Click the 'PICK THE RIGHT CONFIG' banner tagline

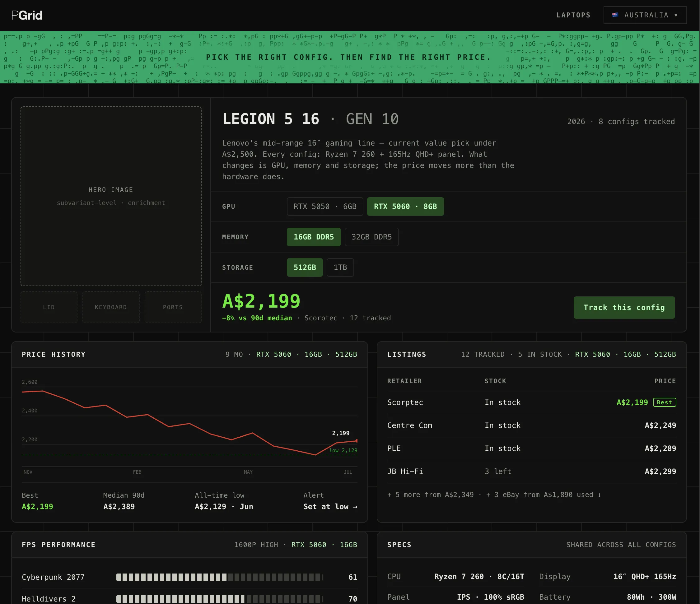348,57
